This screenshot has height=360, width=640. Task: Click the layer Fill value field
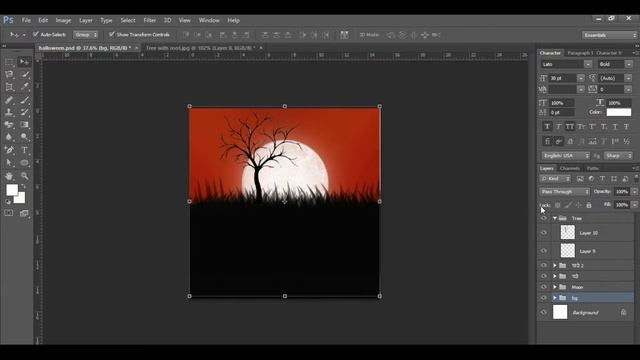point(622,204)
